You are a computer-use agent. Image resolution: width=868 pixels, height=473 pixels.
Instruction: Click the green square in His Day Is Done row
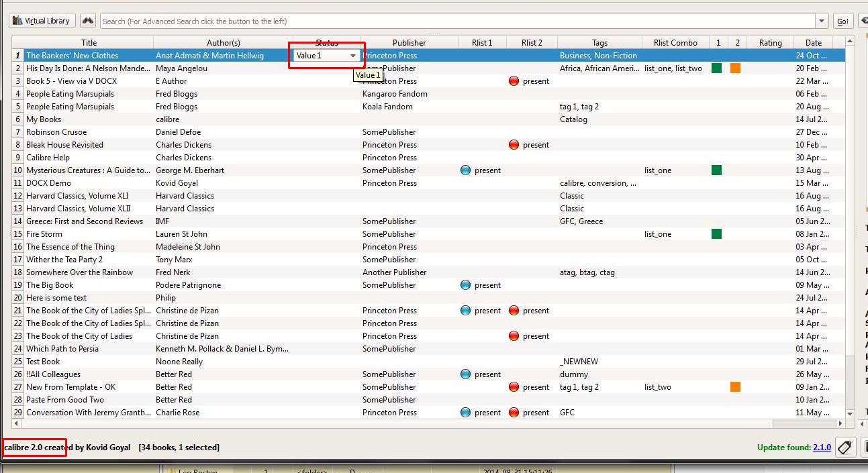tap(716, 68)
